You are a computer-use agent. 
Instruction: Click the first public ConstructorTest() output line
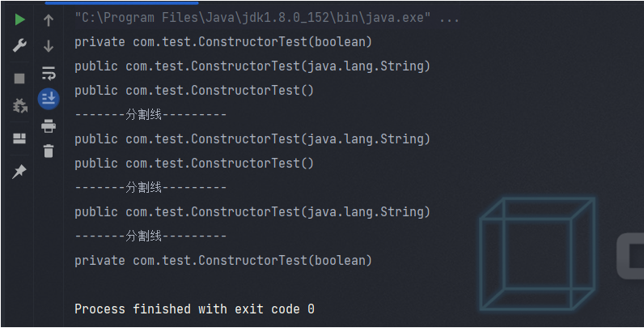[194, 90]
